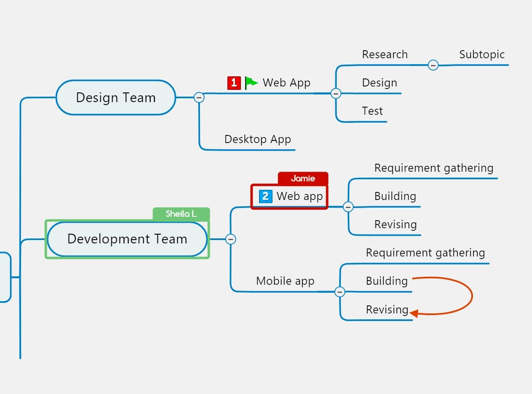Click the green flag icon on Web App
532x394 pixels.
pos(251,83)
